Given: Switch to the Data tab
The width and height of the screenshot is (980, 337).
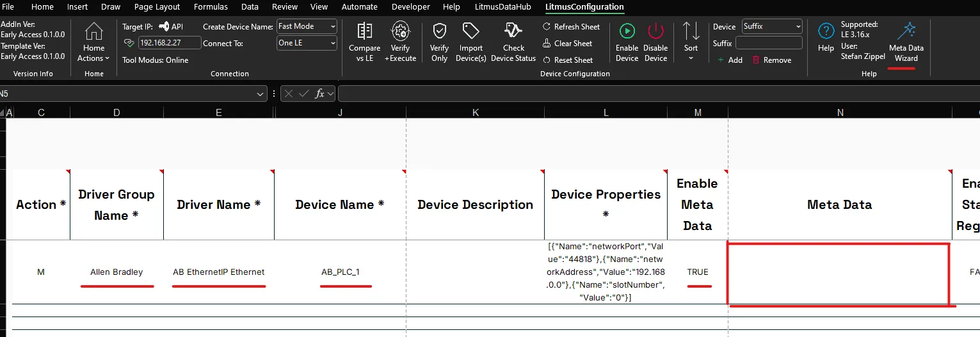Looking at the screenshot, I should 250,7.
